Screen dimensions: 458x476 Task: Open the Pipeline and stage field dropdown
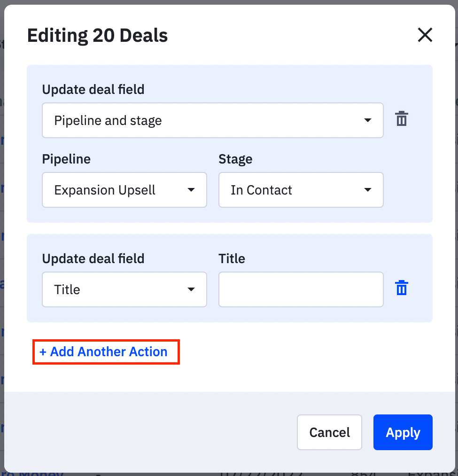(x=212, y=120)
